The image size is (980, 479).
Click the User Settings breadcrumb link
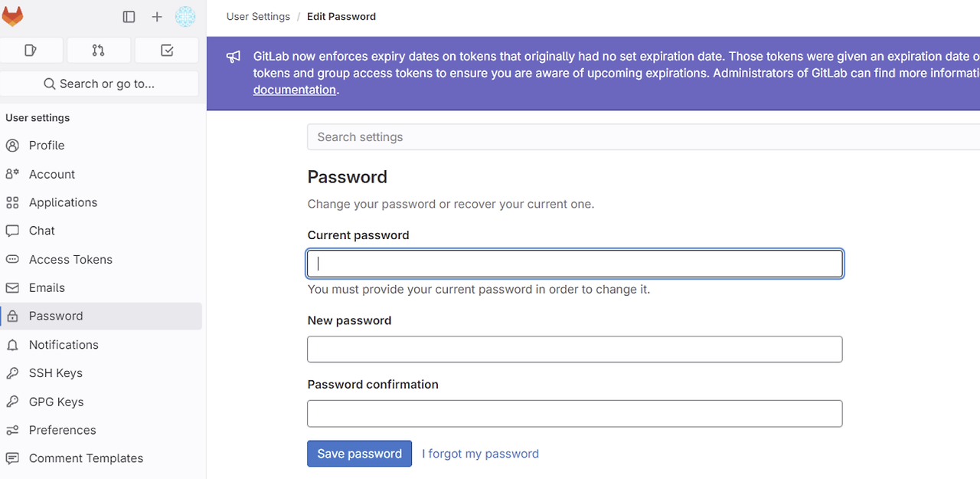click(x=258, y=16)
